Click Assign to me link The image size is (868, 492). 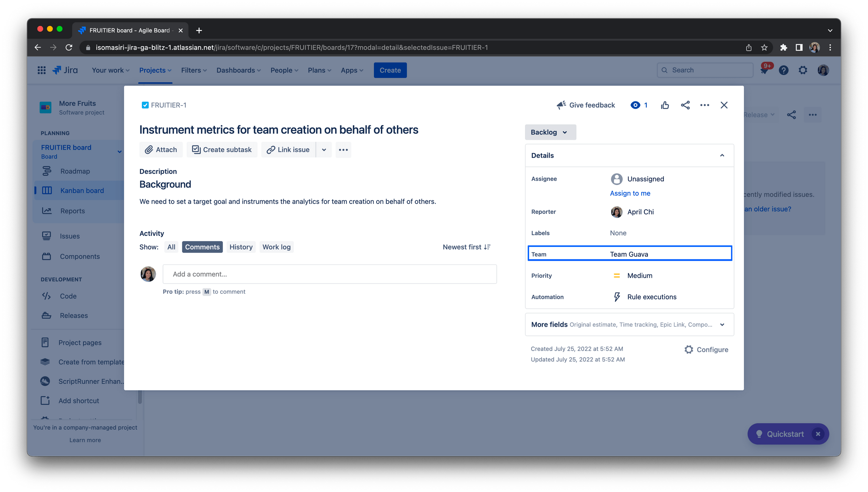630,193
